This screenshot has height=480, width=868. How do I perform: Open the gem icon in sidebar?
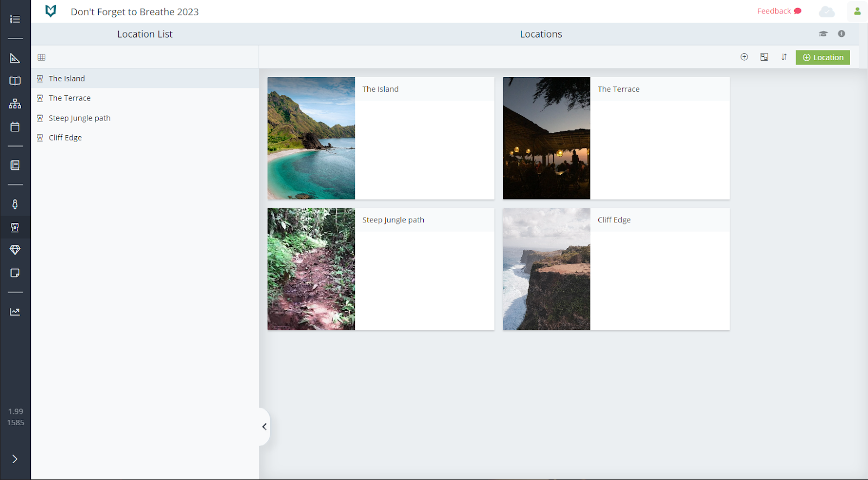[15, 250]
